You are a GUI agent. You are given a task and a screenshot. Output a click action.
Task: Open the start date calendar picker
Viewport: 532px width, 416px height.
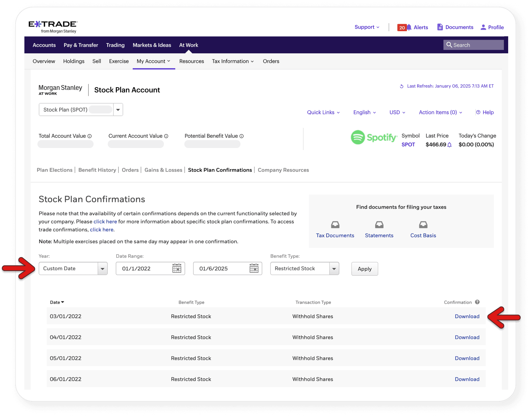point(177,268)
